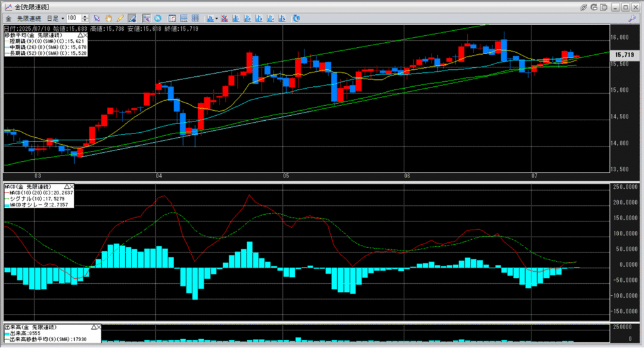Click the blue refresh chart icon

296,18
